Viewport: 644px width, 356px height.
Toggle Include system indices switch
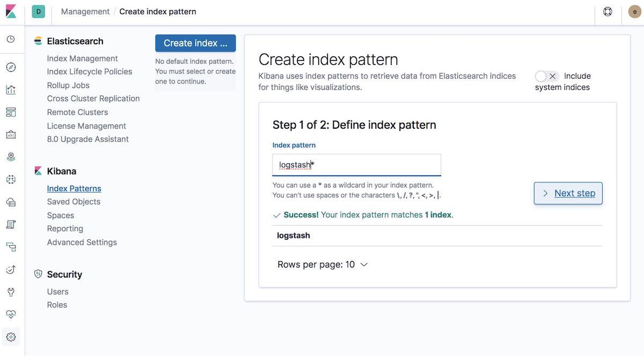tap(547, 76)
